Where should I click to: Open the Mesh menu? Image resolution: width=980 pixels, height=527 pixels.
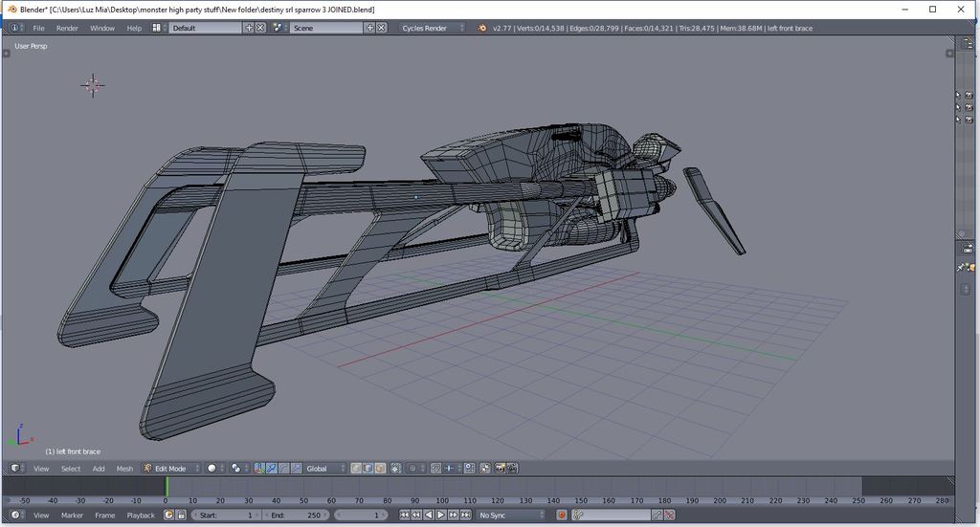(x=124, y=469)
